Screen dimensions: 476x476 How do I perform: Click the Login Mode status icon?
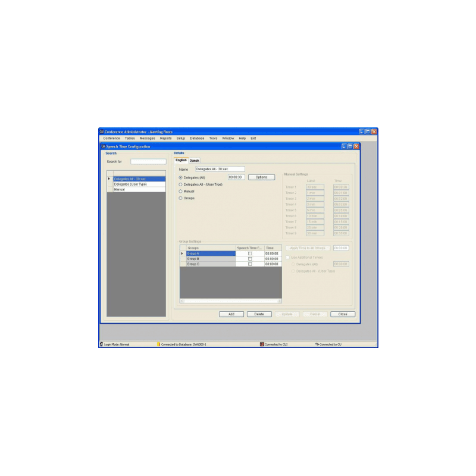pyautogui.click(x=102, y=343)
